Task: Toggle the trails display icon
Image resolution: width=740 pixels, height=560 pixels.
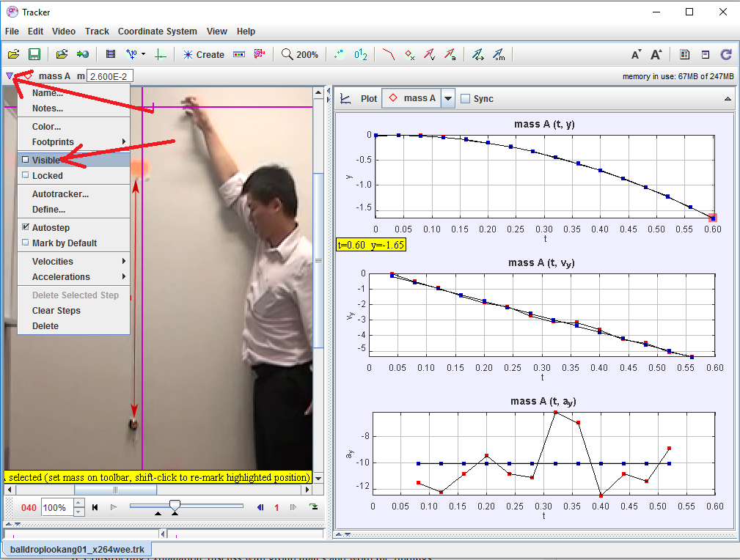Action: pyautogui.click(x=340, y=54)
